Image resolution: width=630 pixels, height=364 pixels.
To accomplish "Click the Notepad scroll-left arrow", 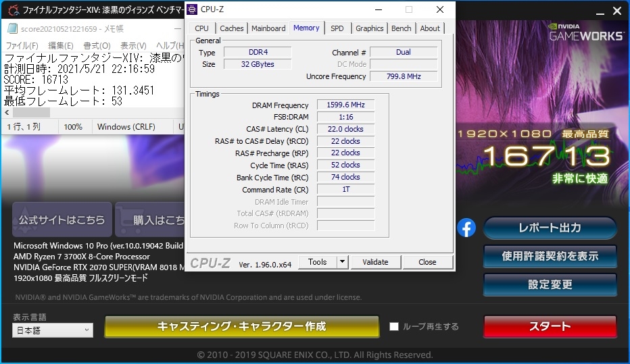I will 7,113.
